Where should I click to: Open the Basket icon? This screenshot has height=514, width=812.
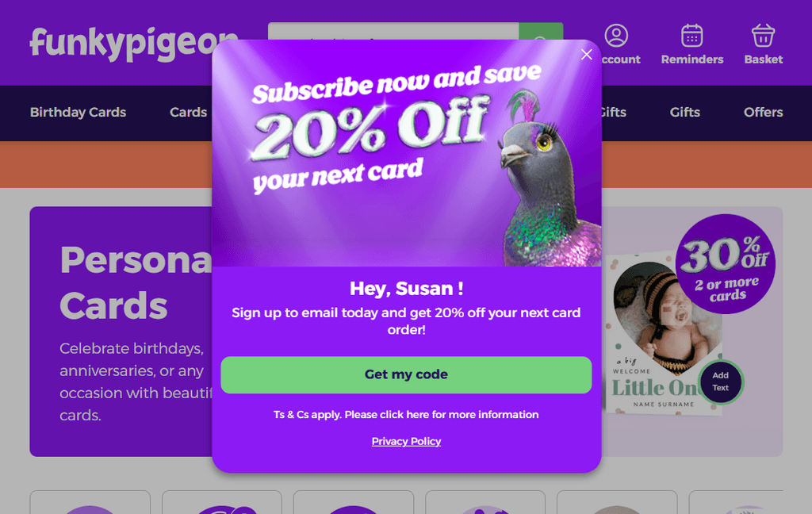tap(764, 36)
